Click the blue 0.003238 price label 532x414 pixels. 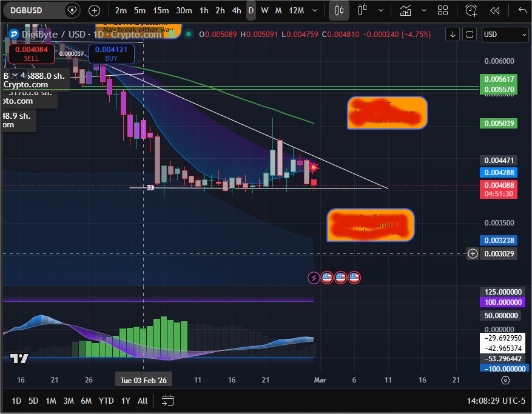[x=499, y=241]
